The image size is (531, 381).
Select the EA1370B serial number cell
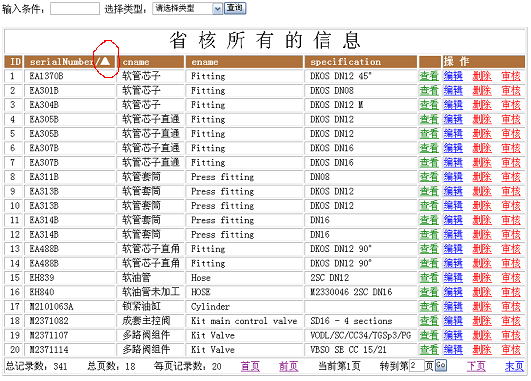pos(70,76)
